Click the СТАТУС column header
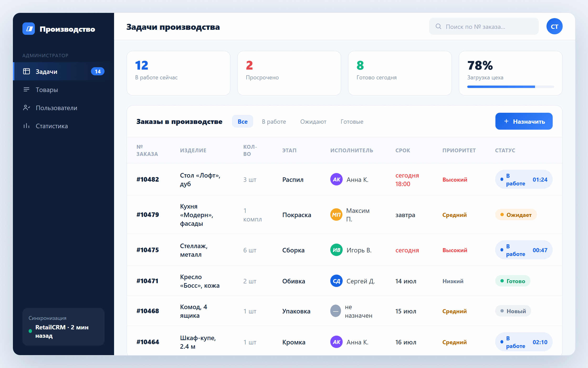Image resolution: width=588 pixels, height=368 pixels. coord(505,150)
